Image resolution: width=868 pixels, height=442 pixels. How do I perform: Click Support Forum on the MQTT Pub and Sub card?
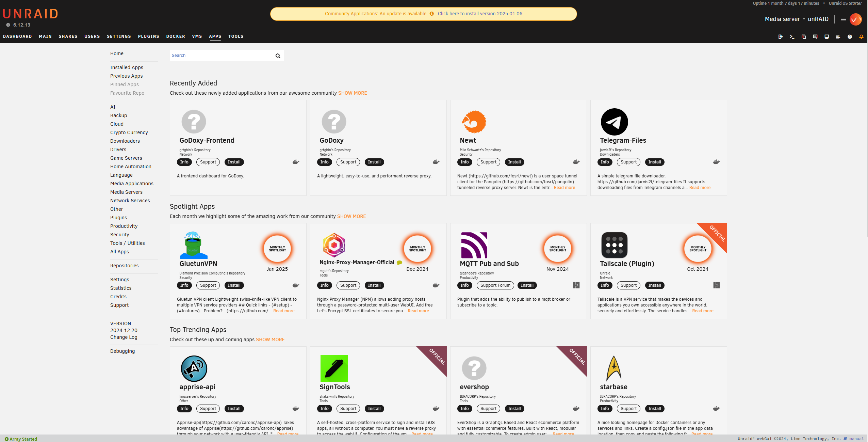point(495,285)
